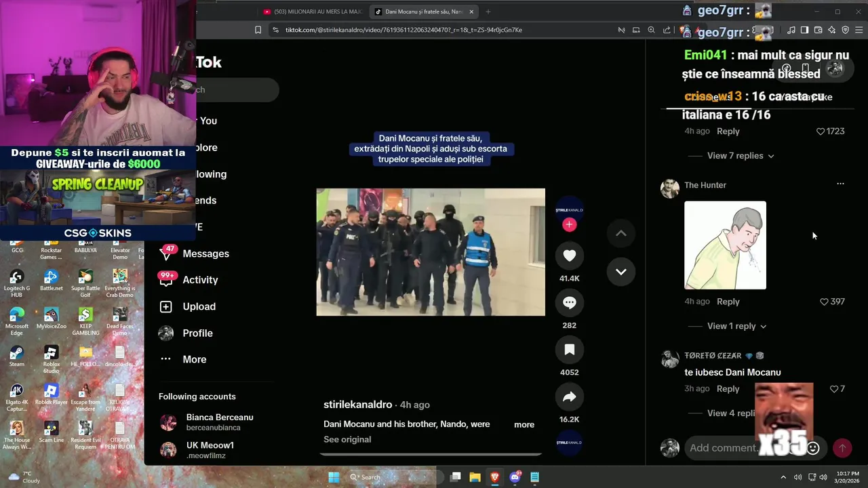Open the More menu in the TikTok sidebar
Image resolution: width=868 pixels, height=488 pixels.
(x=194, y=359)
